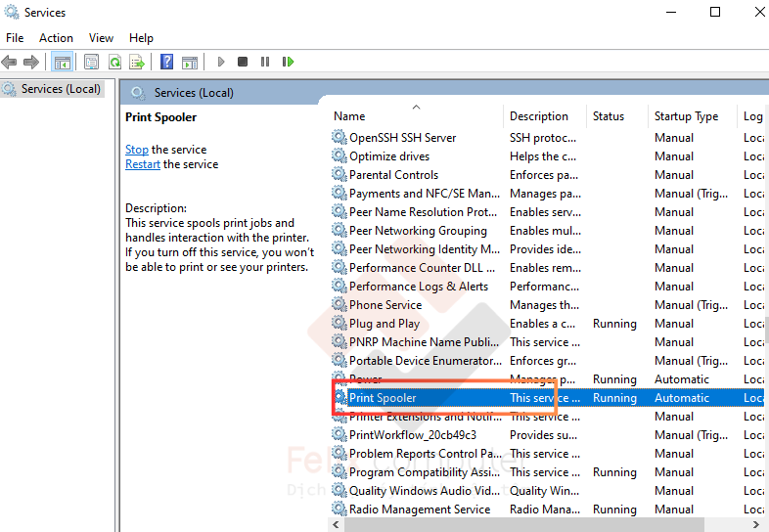The width and height of the screenshot is (769, 532).
Task: Open the File menu
Action: pos(15,37)
